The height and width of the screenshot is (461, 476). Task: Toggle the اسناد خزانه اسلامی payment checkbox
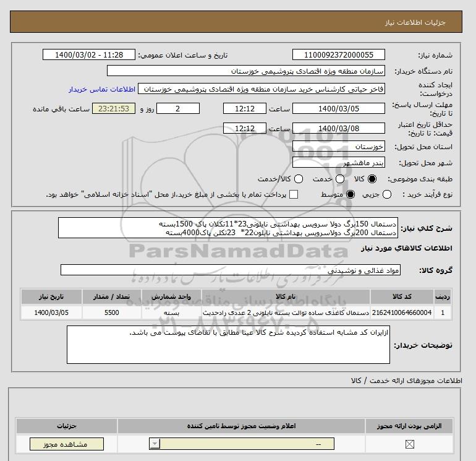click(x=294, y=194)
